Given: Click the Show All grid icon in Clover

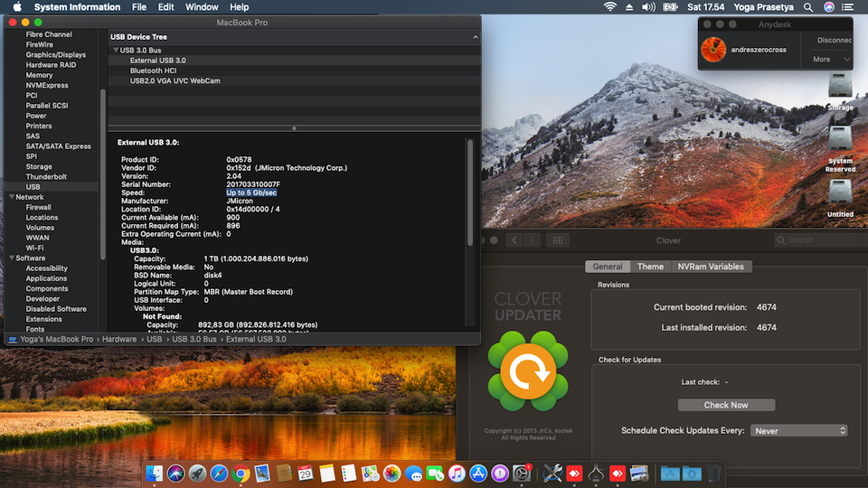Looking at the screenshot, I should coord(557,240).
